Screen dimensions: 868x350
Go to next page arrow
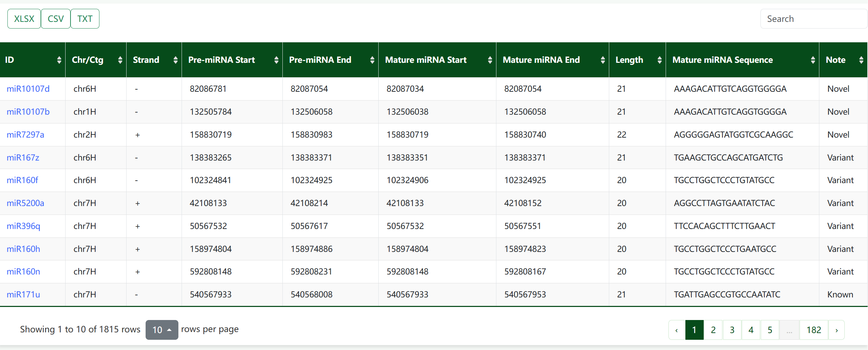point(837,330)
